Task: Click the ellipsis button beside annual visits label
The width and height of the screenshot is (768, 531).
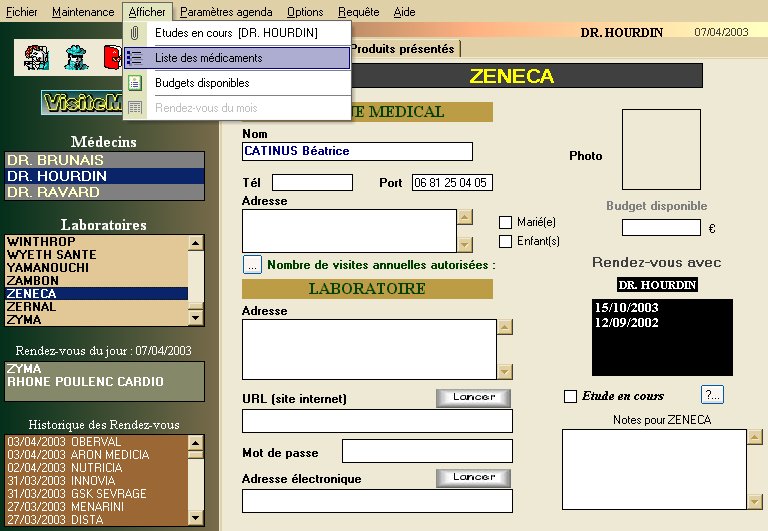Action: [x=252, y=265]
